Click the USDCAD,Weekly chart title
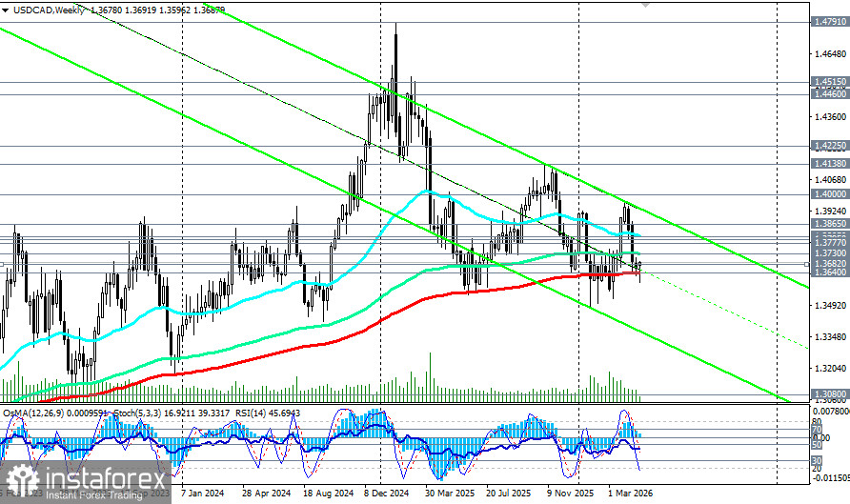Viewport: 850px width, 504px height. tap(49, 10)
